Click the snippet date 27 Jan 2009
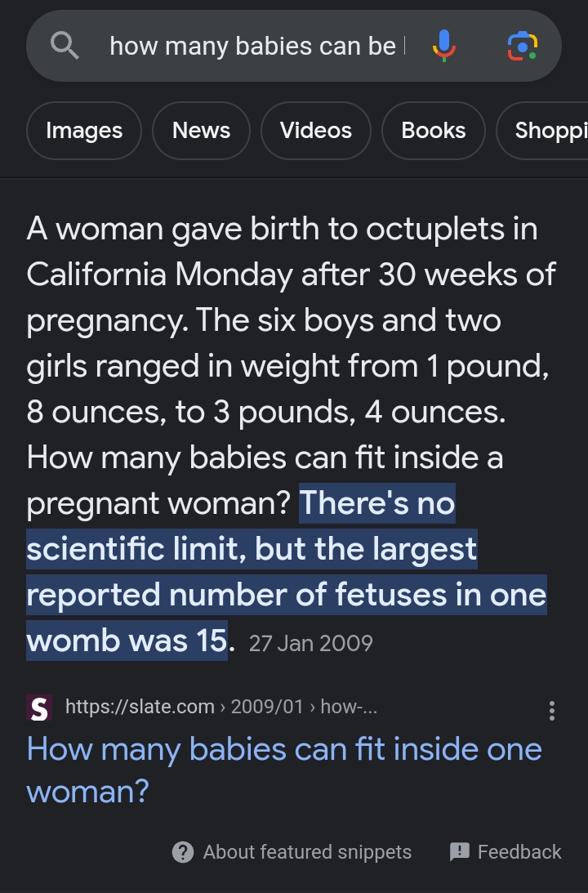This screenshot has height=893, width=588. click(x=311, y=644)
